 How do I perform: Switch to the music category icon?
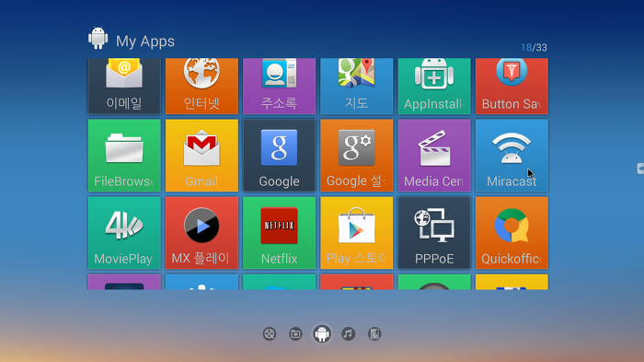349,334
